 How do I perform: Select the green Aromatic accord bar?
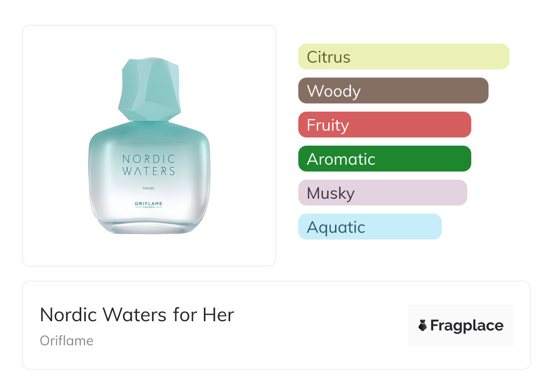point(384,159)
